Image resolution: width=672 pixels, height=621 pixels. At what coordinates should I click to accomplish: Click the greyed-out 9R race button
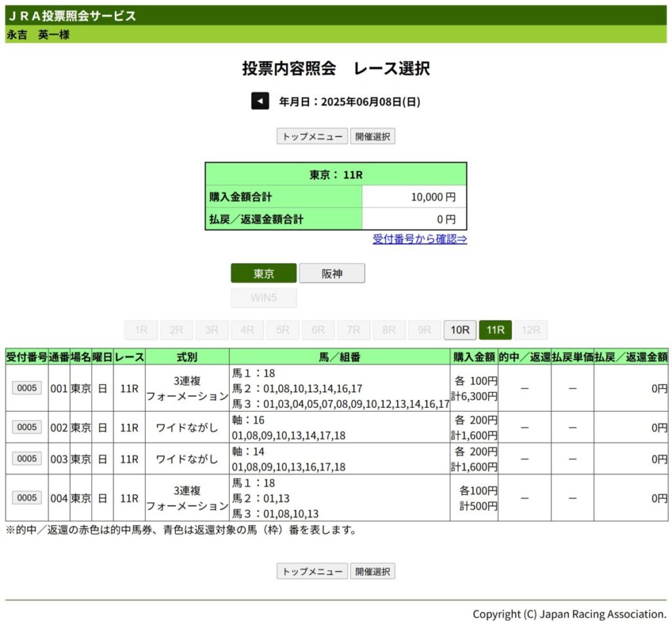click(425, 330)
